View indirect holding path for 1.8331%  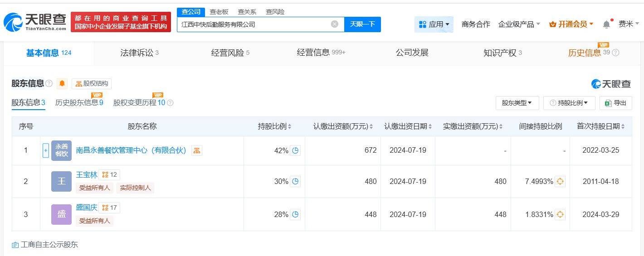point(560,214)
